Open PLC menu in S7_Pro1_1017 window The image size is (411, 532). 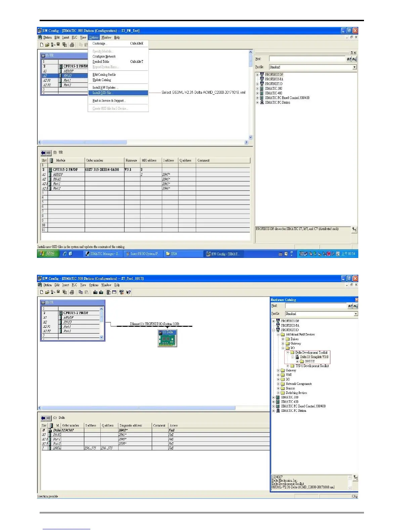[74, 285]
